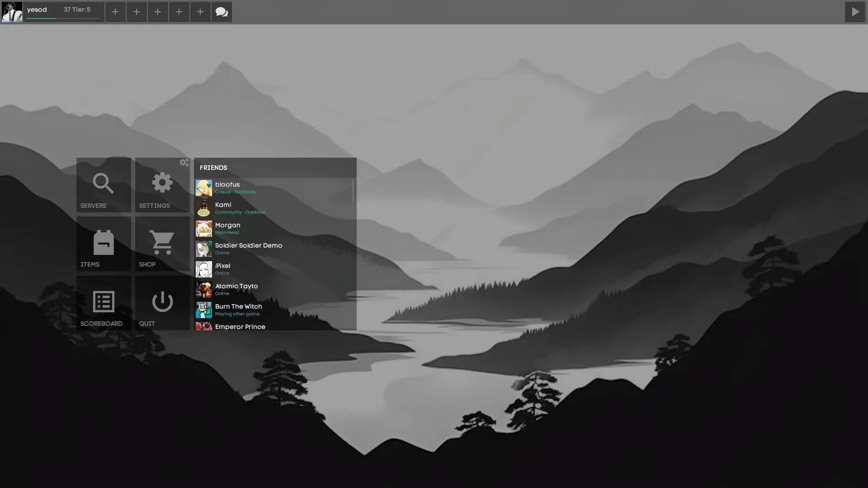Click Atomic Tayto's avatar thumbnail
Image resolution: width=868 pixels, height=488 pixels.
click(x=203, y=290)
